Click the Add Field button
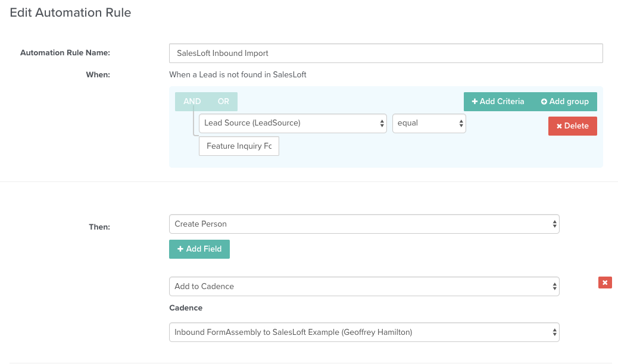 (x=199, y=249)
